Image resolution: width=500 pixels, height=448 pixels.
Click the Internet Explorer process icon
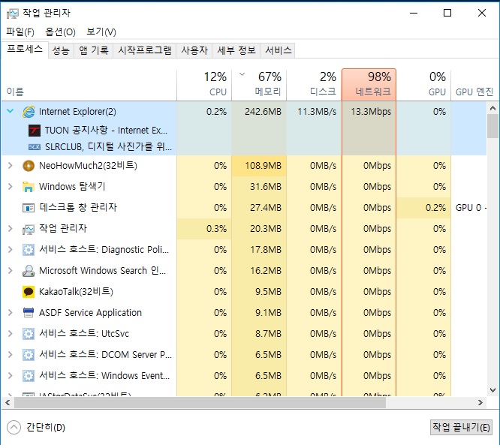(29, 112)
